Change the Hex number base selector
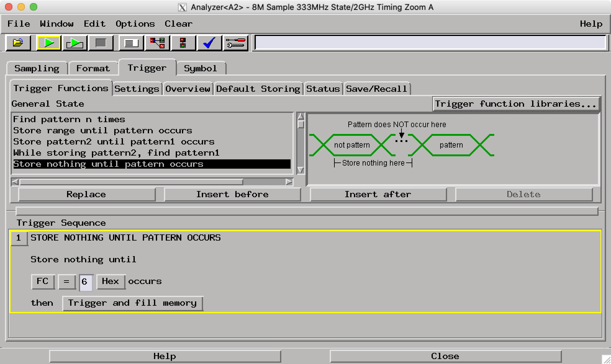The image size is (611, 364). point(111,282)
